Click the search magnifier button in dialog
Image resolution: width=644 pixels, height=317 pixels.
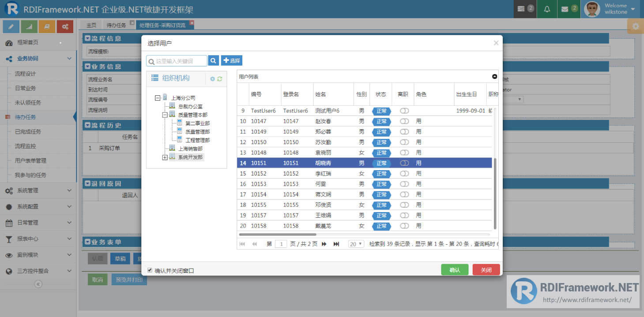(x=213, y=60)
